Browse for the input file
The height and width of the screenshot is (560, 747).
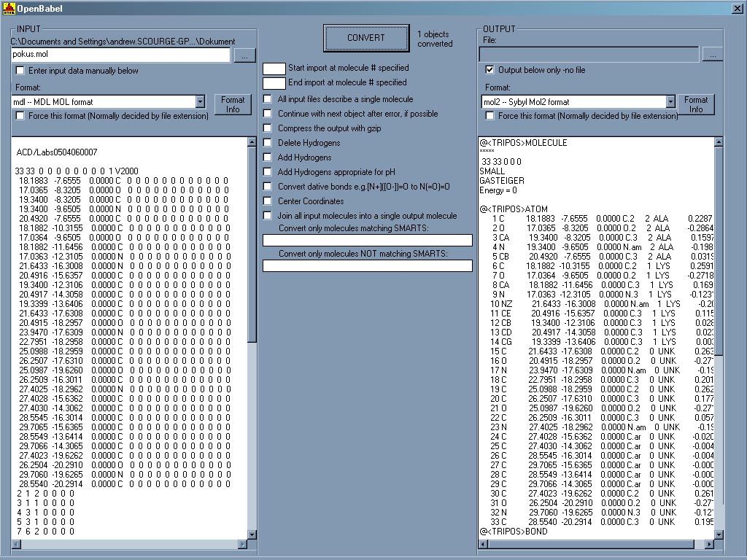tap(244, 55)
